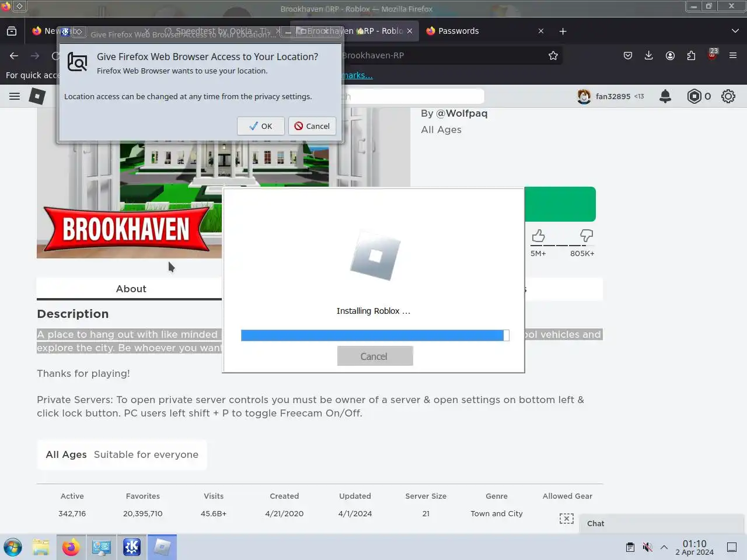The image size is (747, 560).
Task: Go back to the previous page
Action: coord(14,55)
